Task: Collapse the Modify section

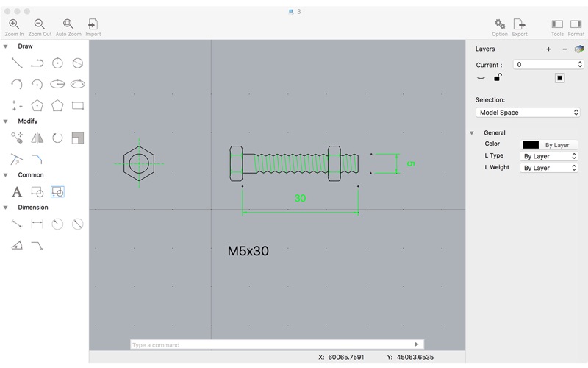Action: coord(6,121)
